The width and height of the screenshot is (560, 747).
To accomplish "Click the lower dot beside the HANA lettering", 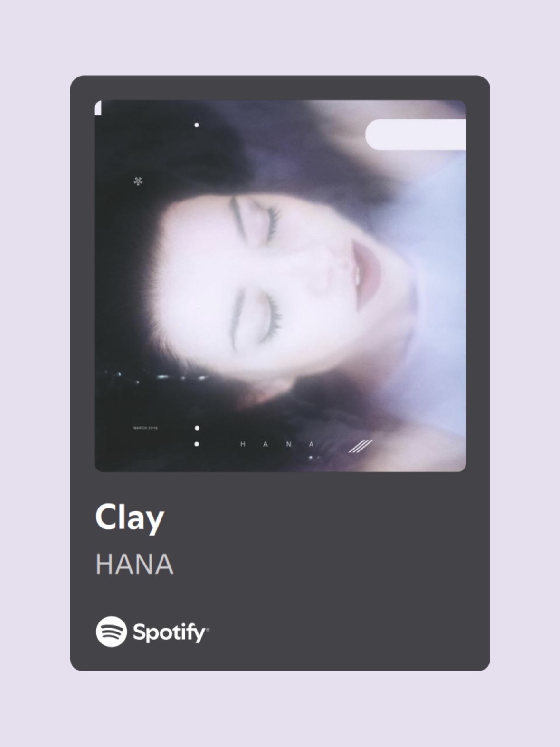I will point(197,444).
